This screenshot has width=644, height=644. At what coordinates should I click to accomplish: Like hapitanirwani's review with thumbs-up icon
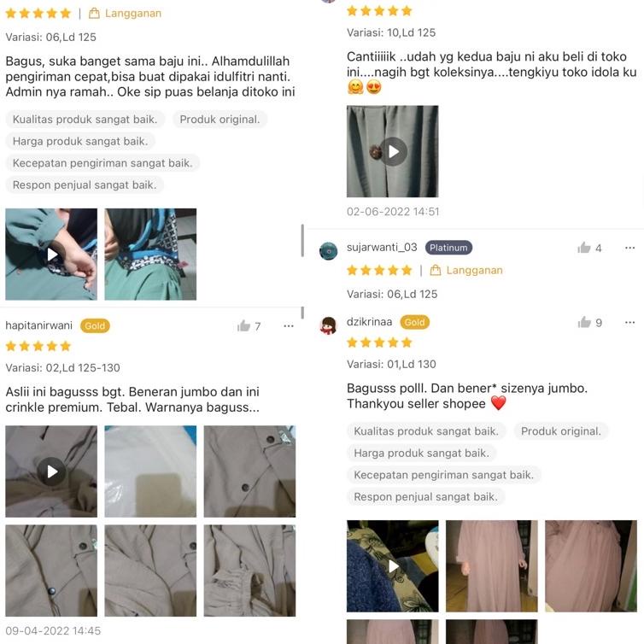[x=243, y=325]
